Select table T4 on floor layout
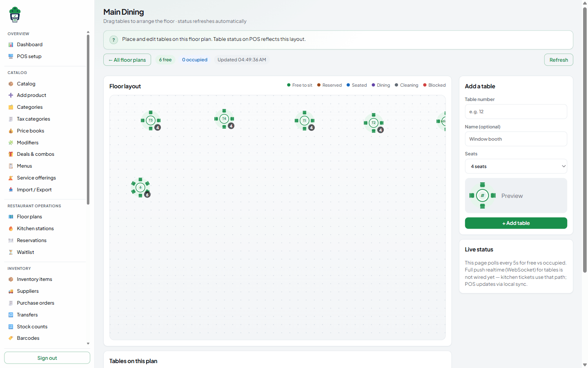The image size is (588, 368). pos(224,119)
